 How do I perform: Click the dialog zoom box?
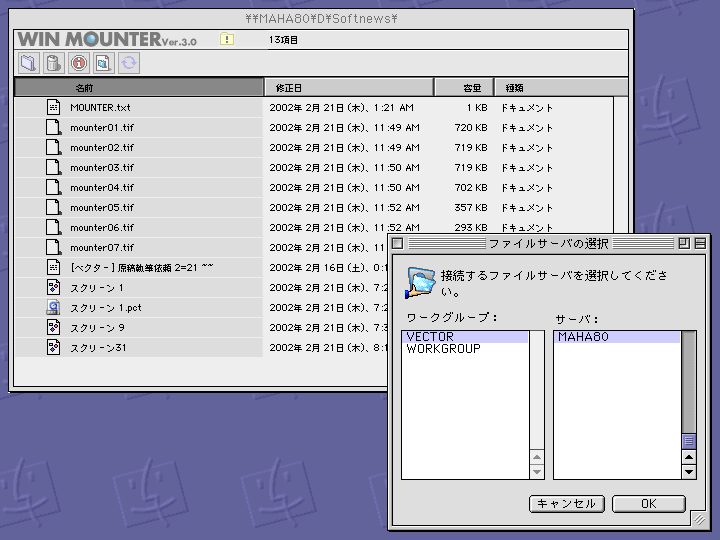click(684, 243)
